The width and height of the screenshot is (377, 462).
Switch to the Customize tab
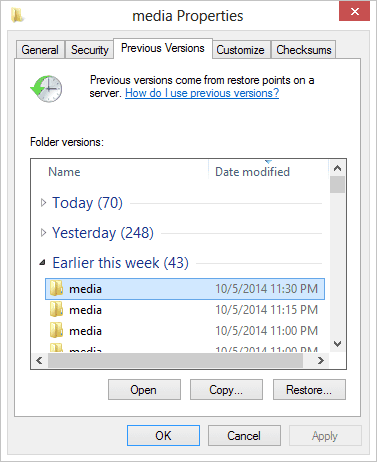241,50
